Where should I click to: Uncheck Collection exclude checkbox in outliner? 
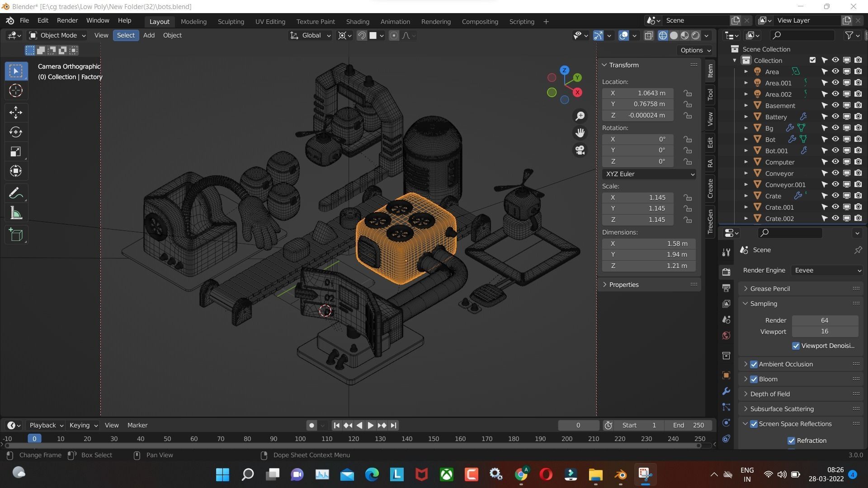pos(812,60)
